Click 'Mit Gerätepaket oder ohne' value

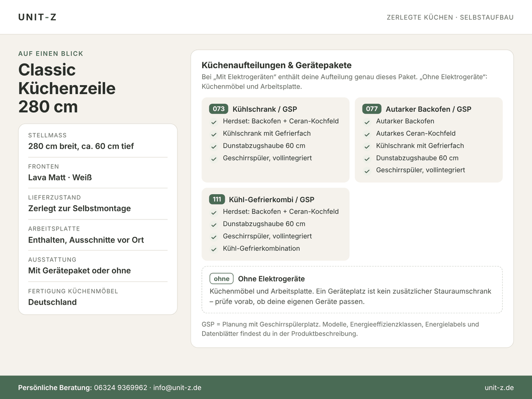click(79, 270)
